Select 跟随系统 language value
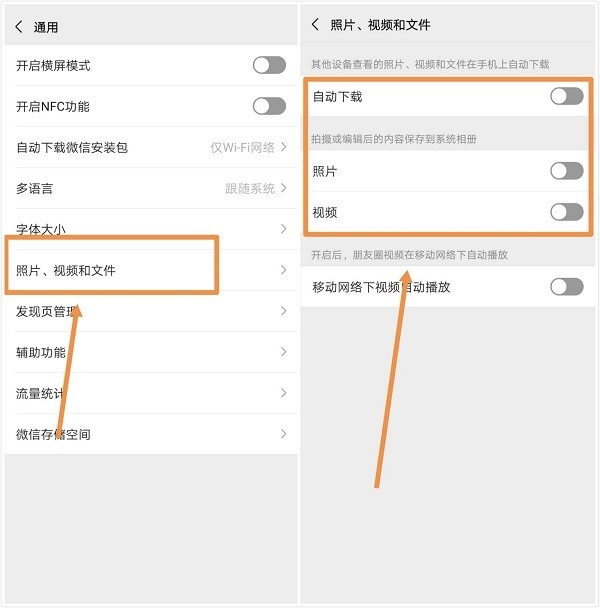This screenshot has height=608, width=600. tap(250, 188)
